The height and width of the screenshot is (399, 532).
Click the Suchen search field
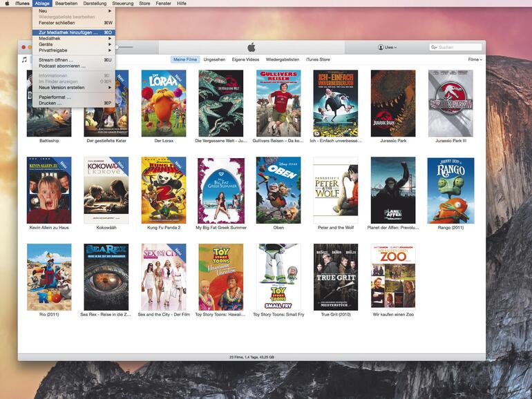(456, 48)
